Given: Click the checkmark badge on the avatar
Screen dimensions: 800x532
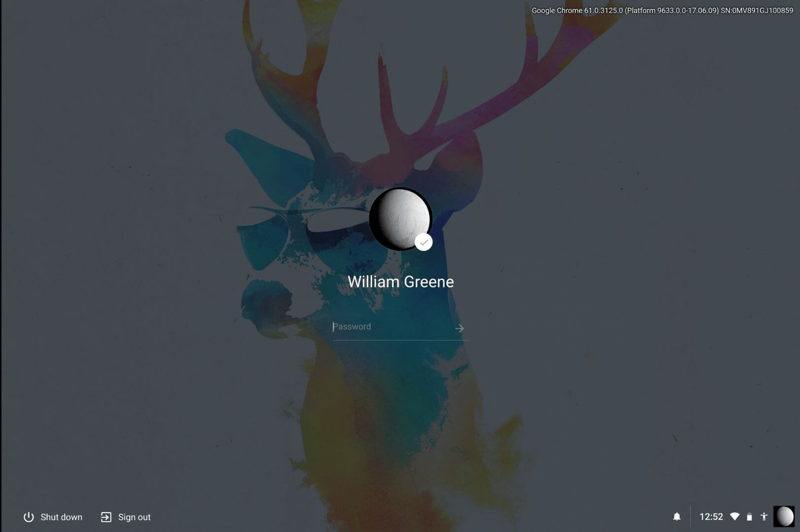Looking at the screenshot, I should point(423,242).
